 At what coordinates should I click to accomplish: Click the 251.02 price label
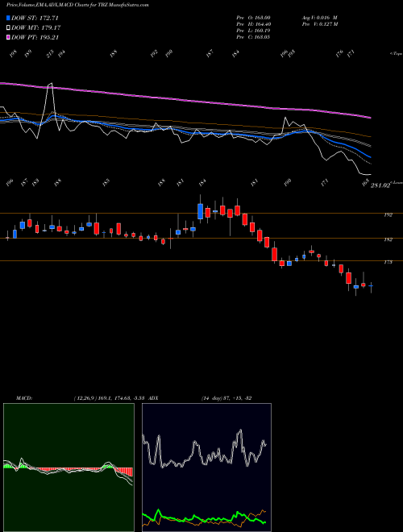tap(380, 185)
